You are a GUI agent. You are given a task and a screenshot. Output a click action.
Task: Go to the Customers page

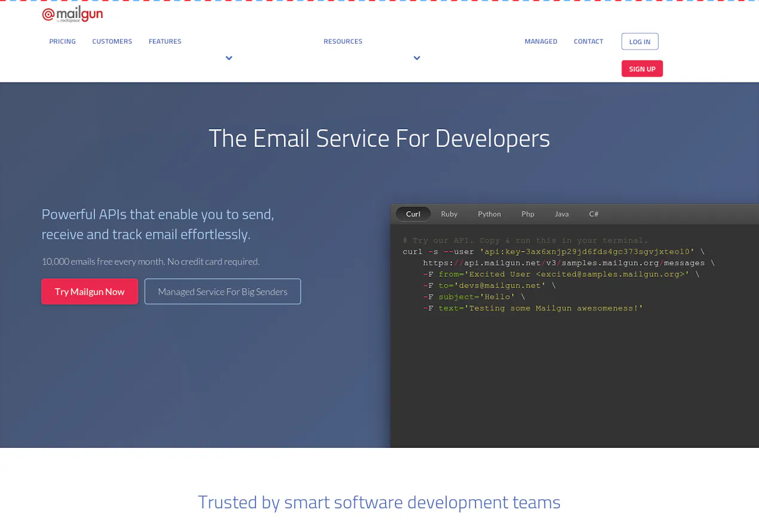tap(112, 41)
